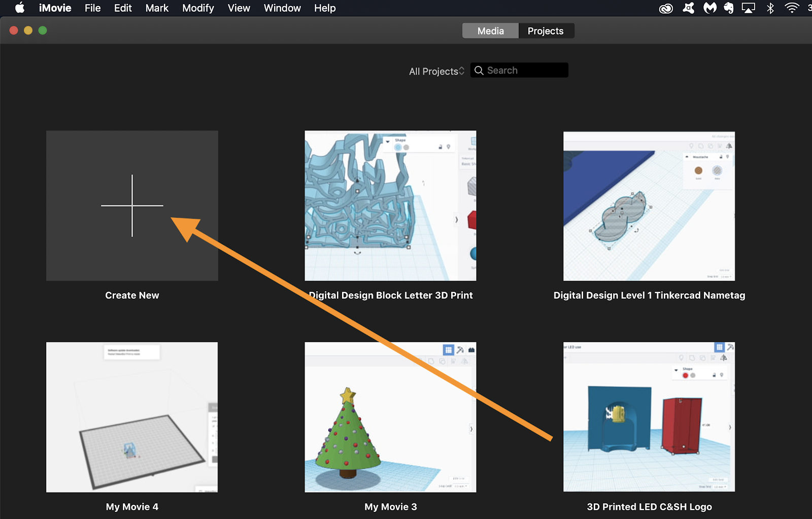Screen dimensions: 812x519
Task: Open Digital Design Block Letter 3D Print thumbnail
Action: (x=390, y=205)
